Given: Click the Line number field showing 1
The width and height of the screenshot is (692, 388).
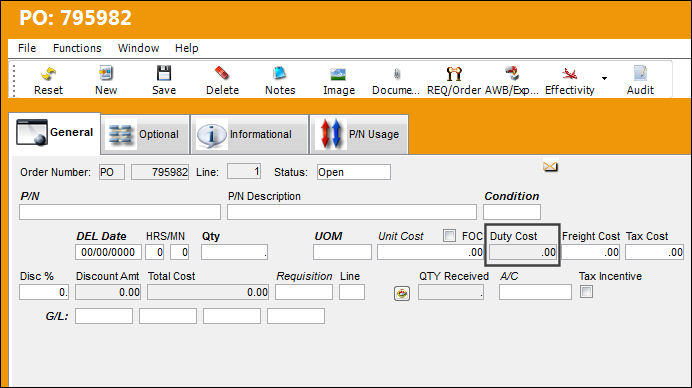Looking at the screenshot, I should point(244,171).
